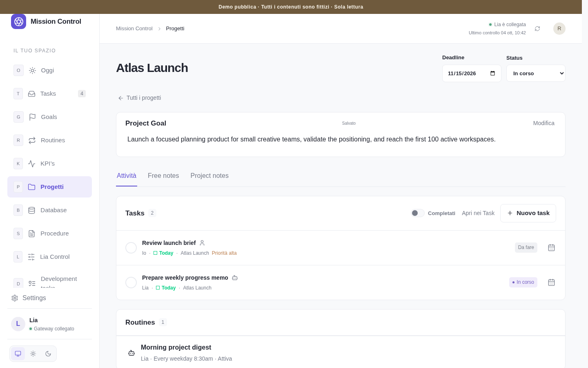588x368 pixels.
Task: Open Development tasks in sidebar
Action: (x=49, y=280)
